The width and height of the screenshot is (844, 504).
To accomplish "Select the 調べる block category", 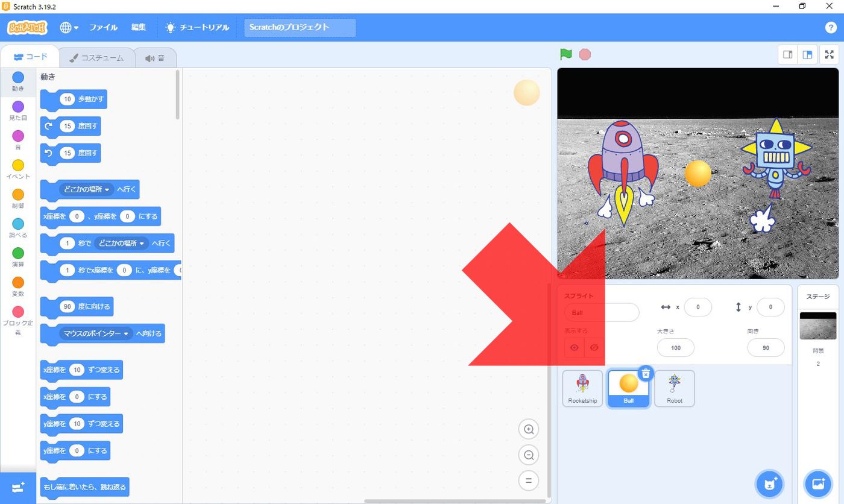I will tap(18, 228).
